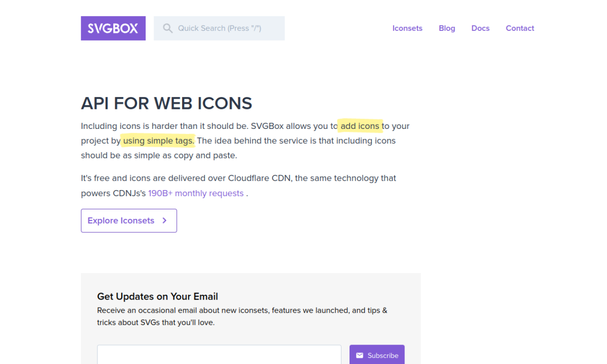
Task: Click the highlighted "add icons" text
Action: point(360,126)
